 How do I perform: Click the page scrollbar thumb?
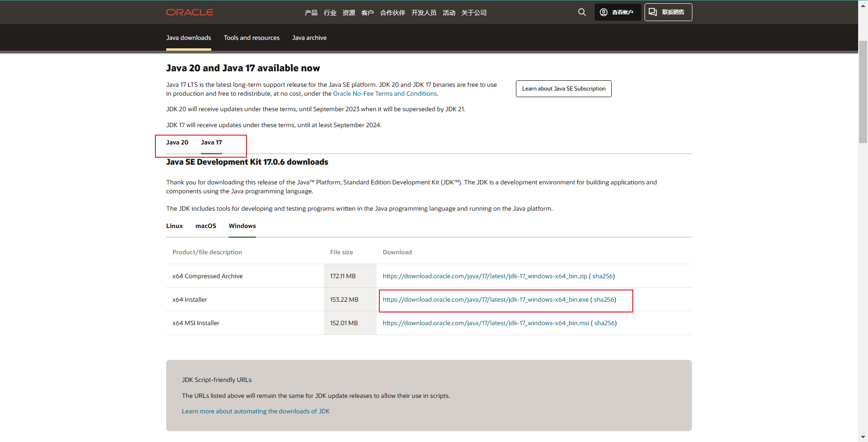coord(863,92)
